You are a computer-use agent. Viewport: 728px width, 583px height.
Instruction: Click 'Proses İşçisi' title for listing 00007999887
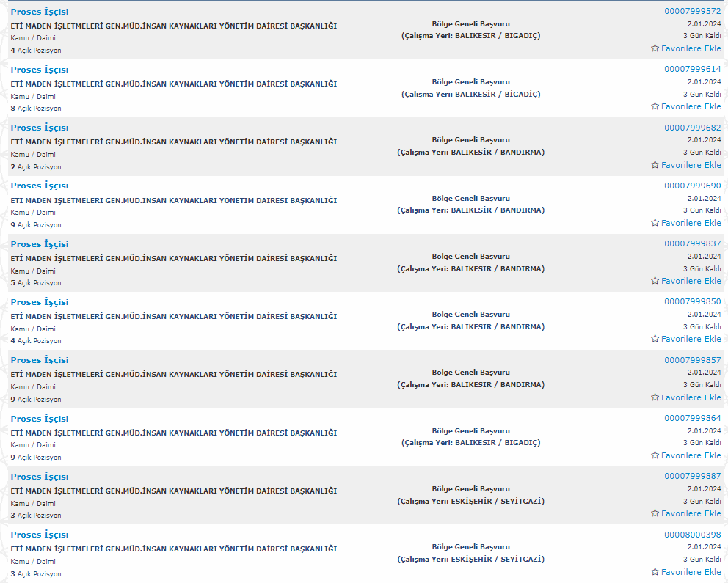[40, 477]
